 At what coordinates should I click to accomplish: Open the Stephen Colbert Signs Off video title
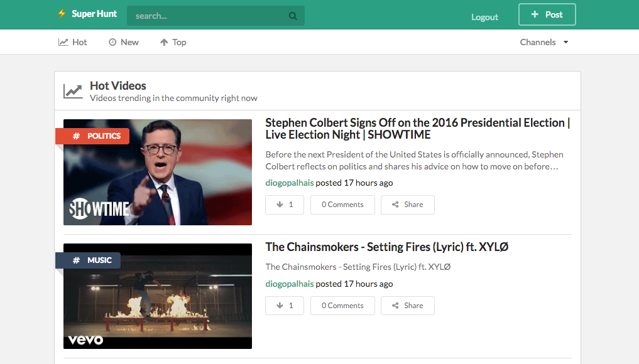click(x=418, y=129)
